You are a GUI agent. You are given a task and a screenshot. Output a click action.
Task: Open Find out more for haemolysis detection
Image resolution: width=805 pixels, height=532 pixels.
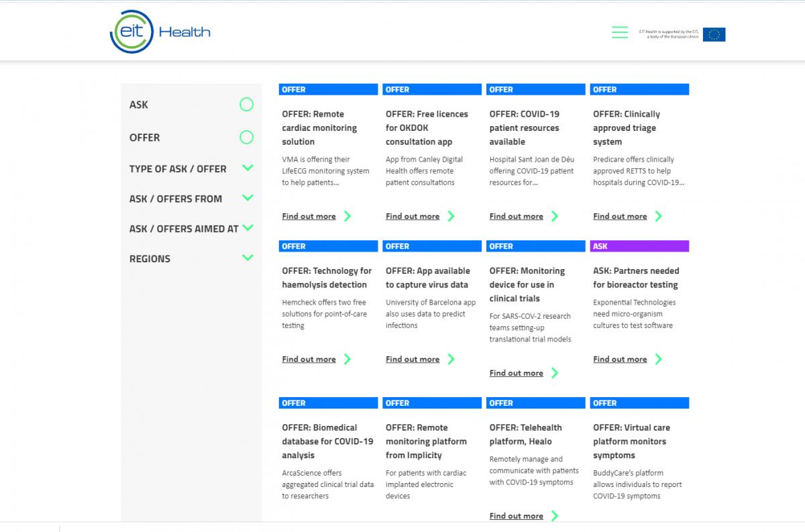[x=309, y=359]
